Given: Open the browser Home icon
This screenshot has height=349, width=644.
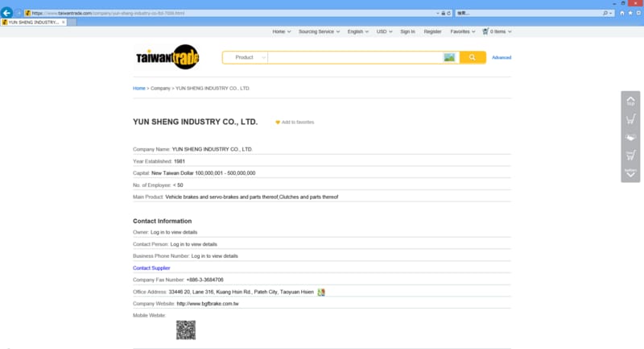Looking at the screenshot, I should point(622,13).
